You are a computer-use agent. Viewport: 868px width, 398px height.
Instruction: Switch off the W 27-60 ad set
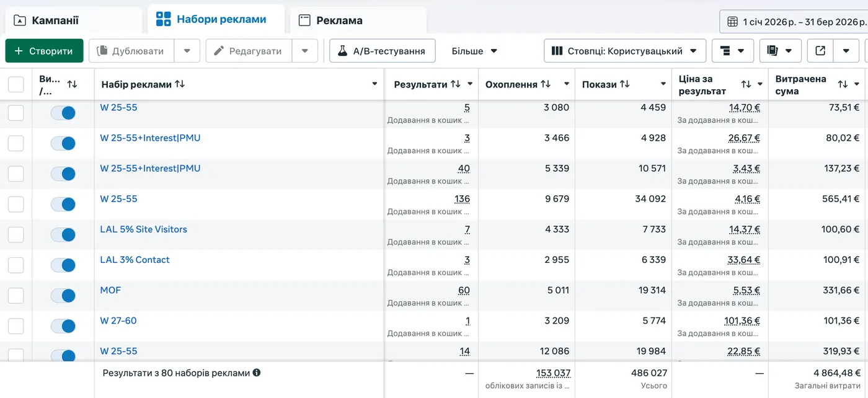point(63,326)
